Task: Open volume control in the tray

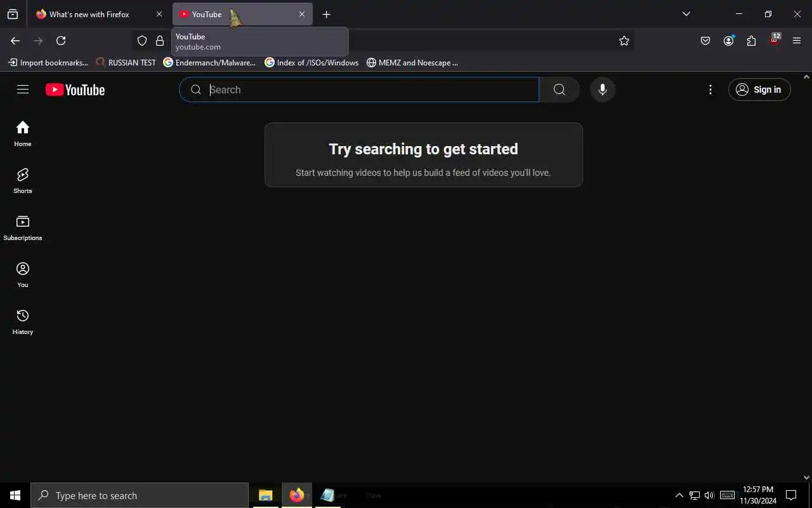Action: (709, 495)
